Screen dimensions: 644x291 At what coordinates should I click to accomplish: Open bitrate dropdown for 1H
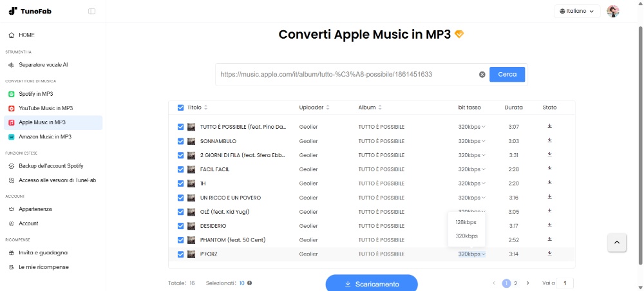point(472,183)
